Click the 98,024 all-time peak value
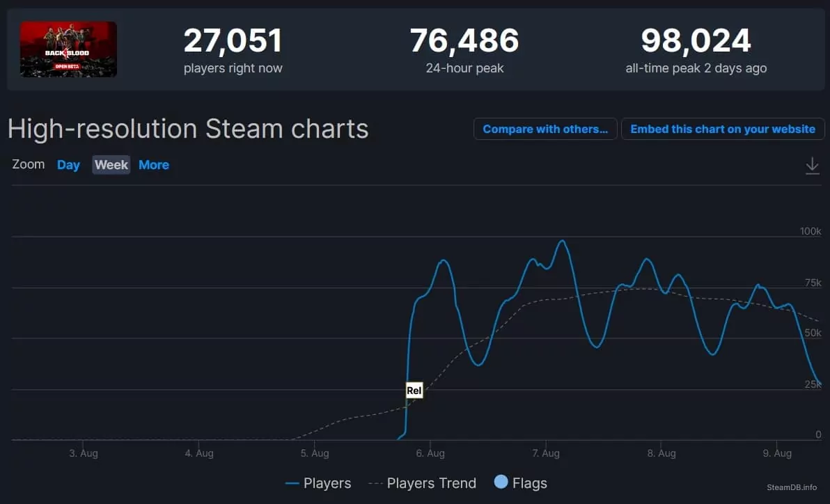Image resolution: width=830 pixels, height=504 pixels. (x=696, y=40)
